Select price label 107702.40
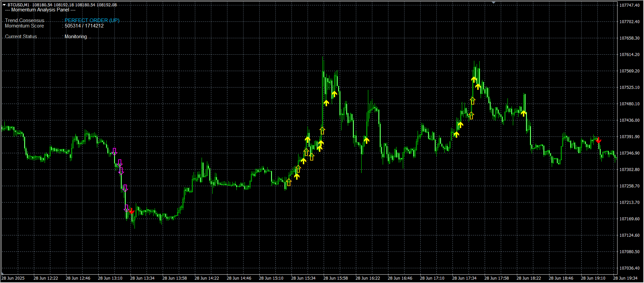Screen dimensions: 644x283 pyautogui.click(x=629, y=22)
